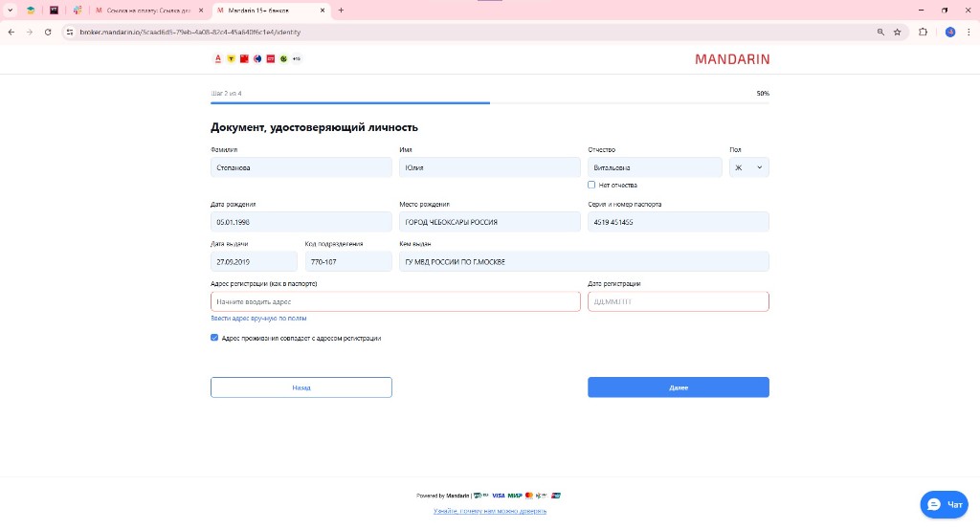Click the zoom magnifier icon in address bar
Image resolution: width=980 pixels, height=530 pixels.
[880, 32]
